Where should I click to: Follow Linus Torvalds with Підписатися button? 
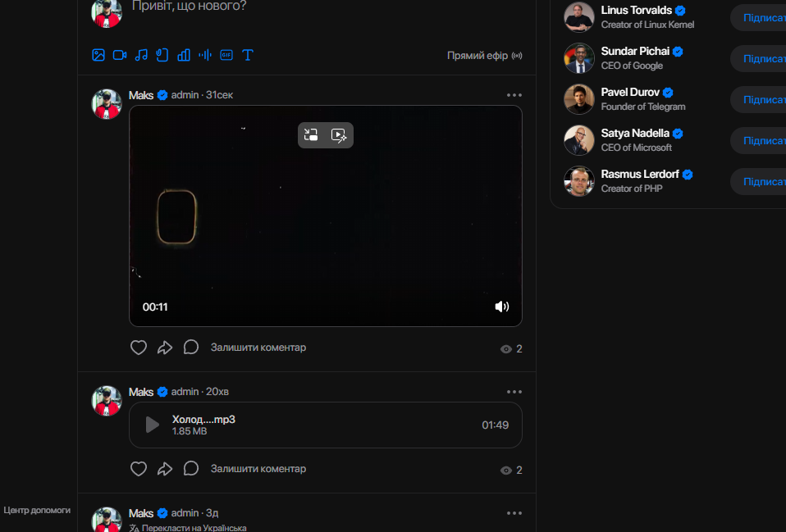pyautogui.click(x=759, y=17)
